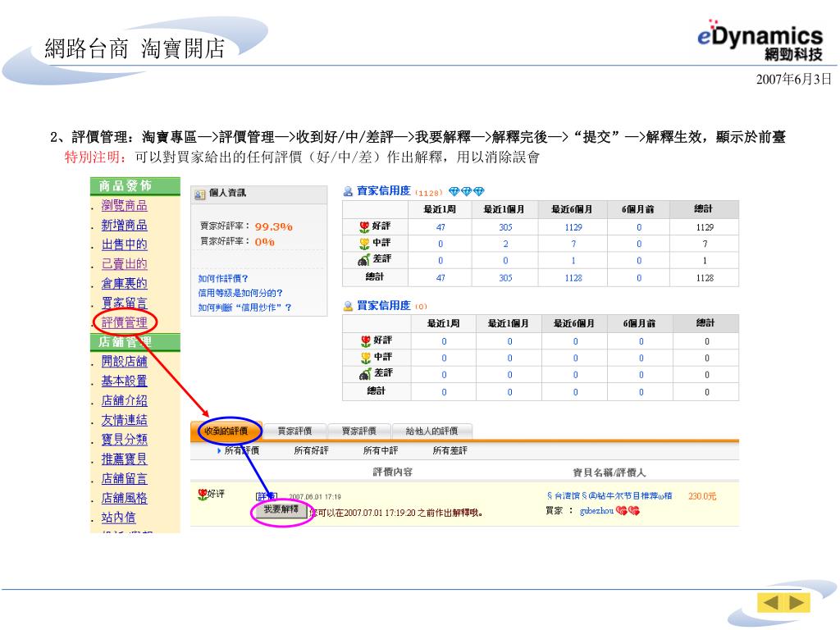
Task: Click the 差評 icon in seller table
Action: click(x=364, y=260)
